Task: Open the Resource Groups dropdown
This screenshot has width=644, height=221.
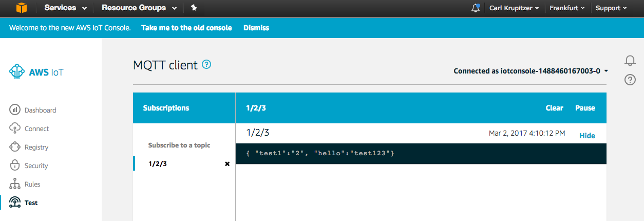Action: click(139, 8)
